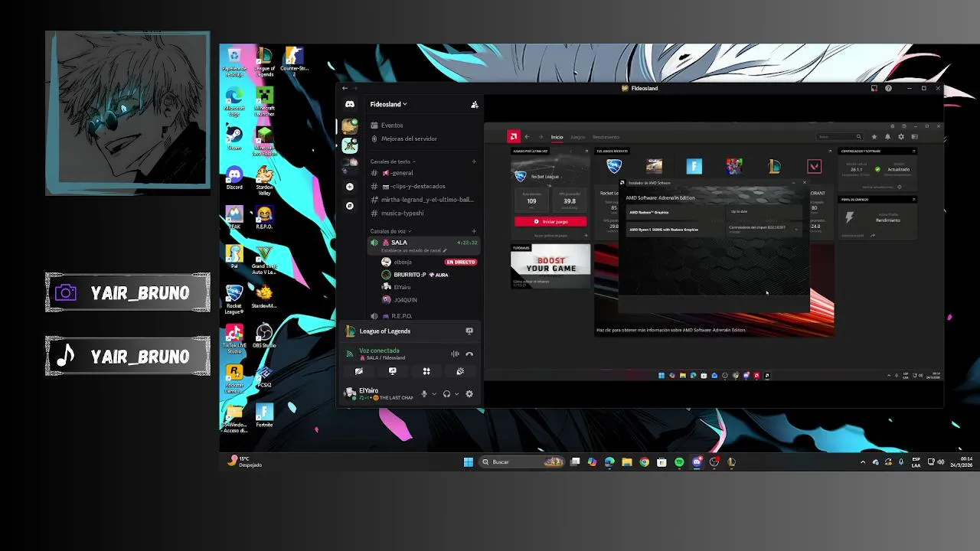Select the Counter-Strike 2 desktop shortcut
The height and width of the screenshot is (551, 980).
tap(294, 62)
